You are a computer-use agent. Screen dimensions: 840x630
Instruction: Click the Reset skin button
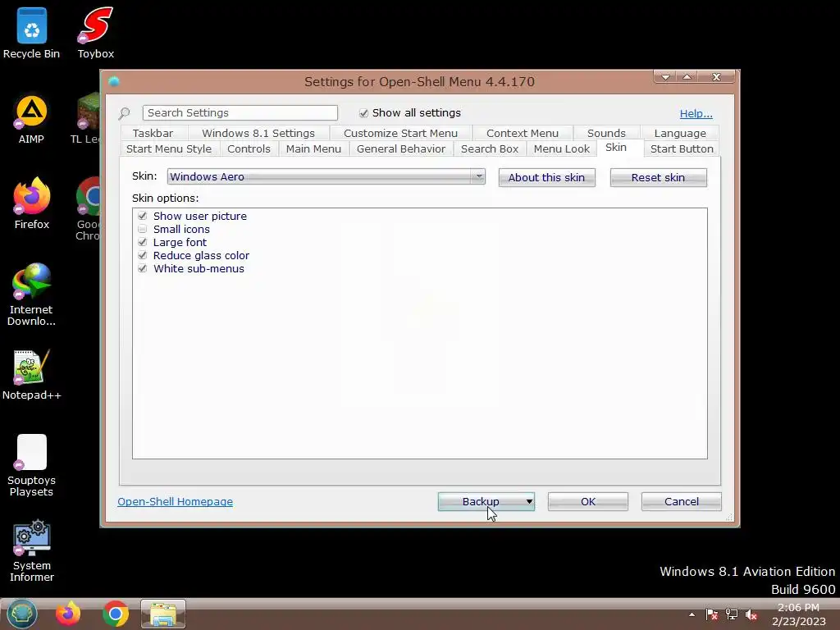(658, 177)
